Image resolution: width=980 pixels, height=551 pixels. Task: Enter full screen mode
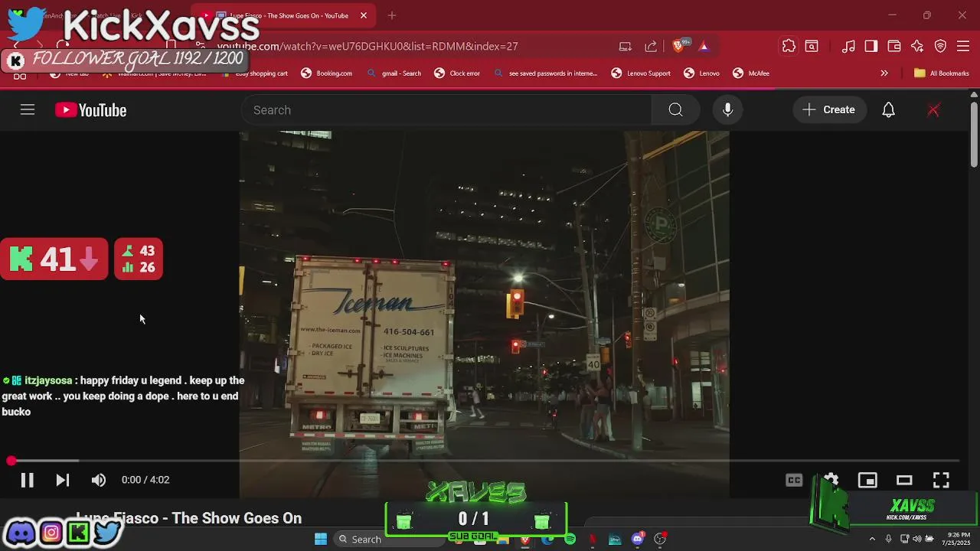pyautogui.click(x=941, y=480)
